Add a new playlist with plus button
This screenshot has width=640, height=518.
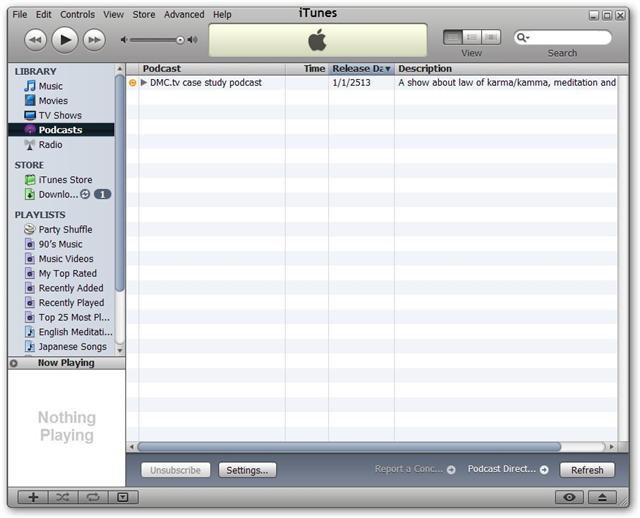[33, 497]
